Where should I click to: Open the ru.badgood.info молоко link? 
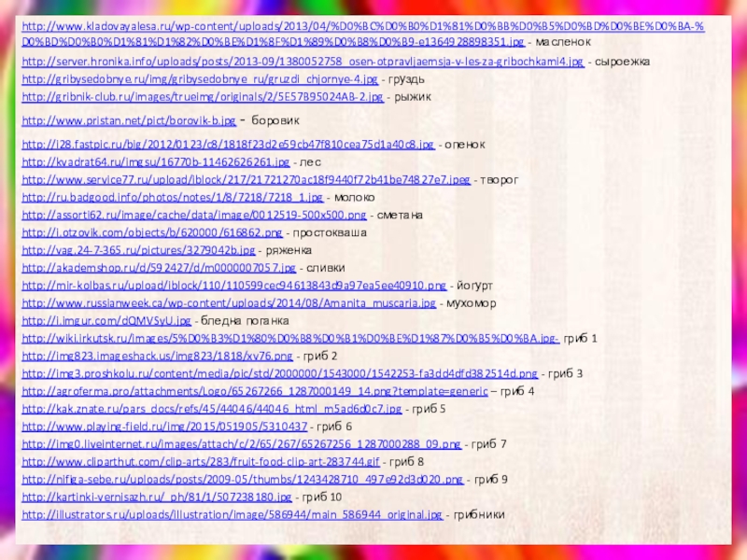click(172, 198)
